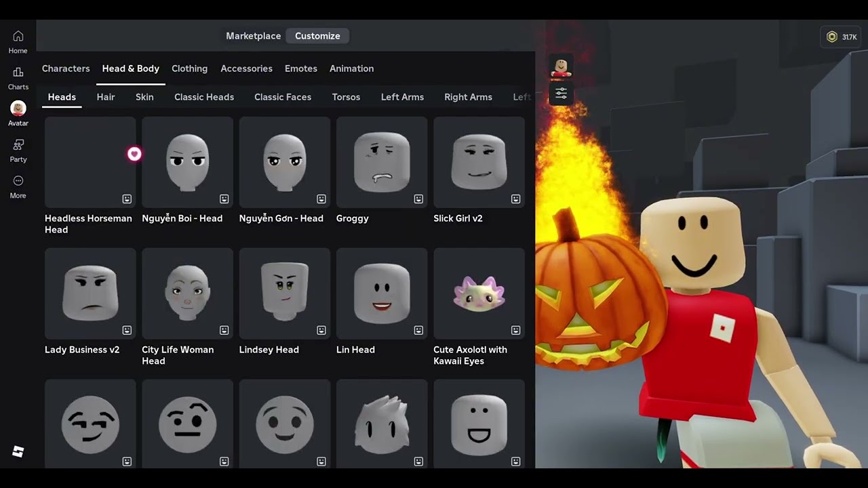Equip the Groggy head
Screen dimensions: 868x488
coord(382,162)
